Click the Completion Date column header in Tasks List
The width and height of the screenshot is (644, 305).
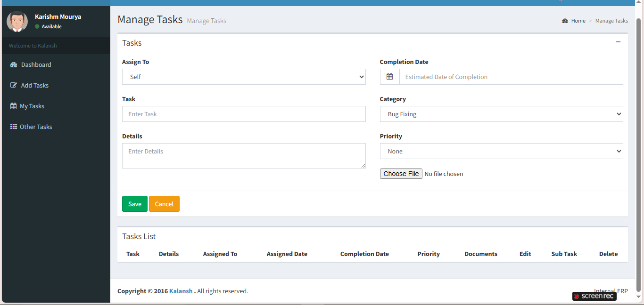(x=364, y=254)
